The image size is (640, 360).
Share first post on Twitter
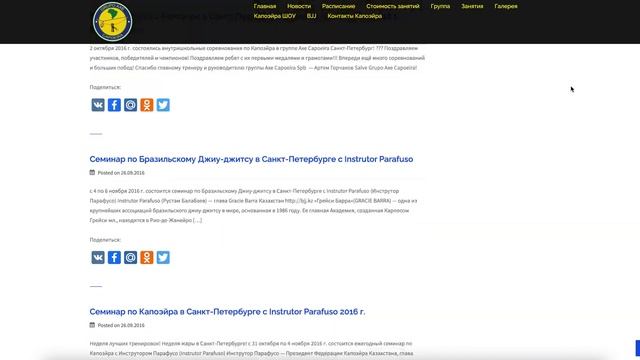(x=163, y=105)
